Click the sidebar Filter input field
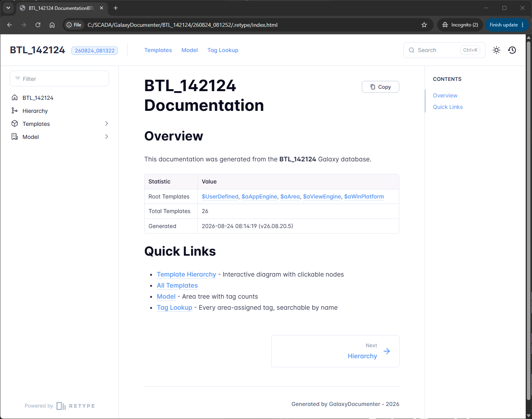Viewport: 532px width, 419px height. click(59, 79)
